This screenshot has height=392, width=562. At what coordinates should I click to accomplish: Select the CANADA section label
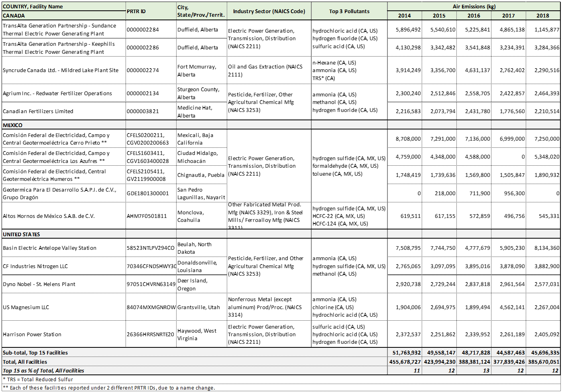click(x=14, y=16)
